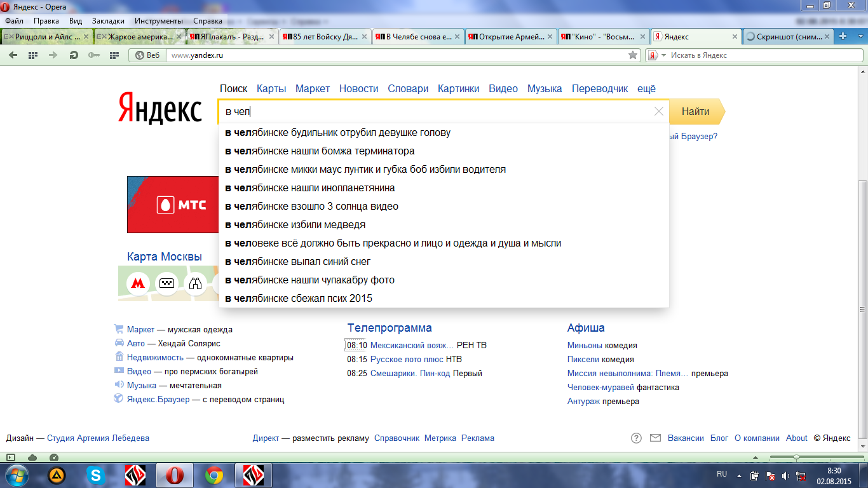Open the Файл menu
The height and width of the screenshot is (488, 868).
14,20
